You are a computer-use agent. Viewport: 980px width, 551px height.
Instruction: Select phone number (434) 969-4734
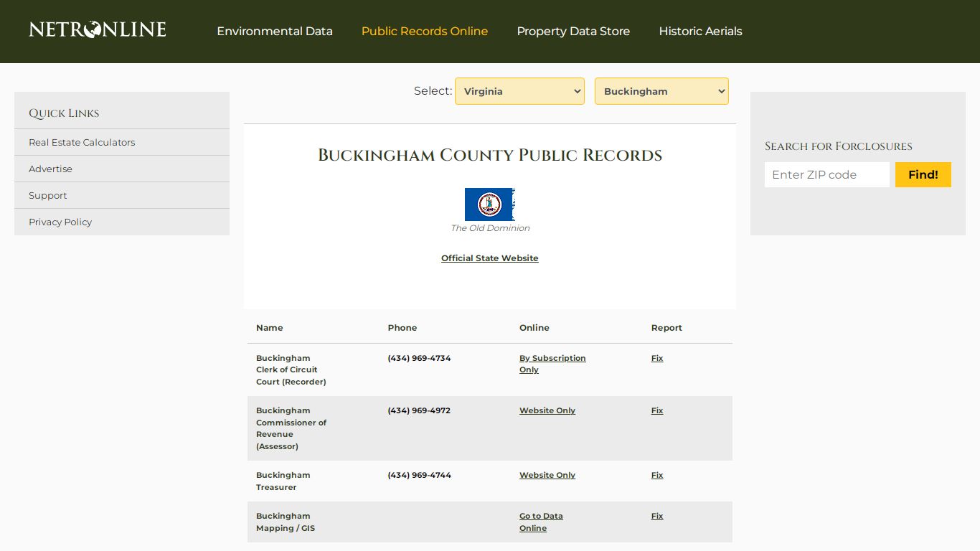pyautogui.click(x=419, y=358)
